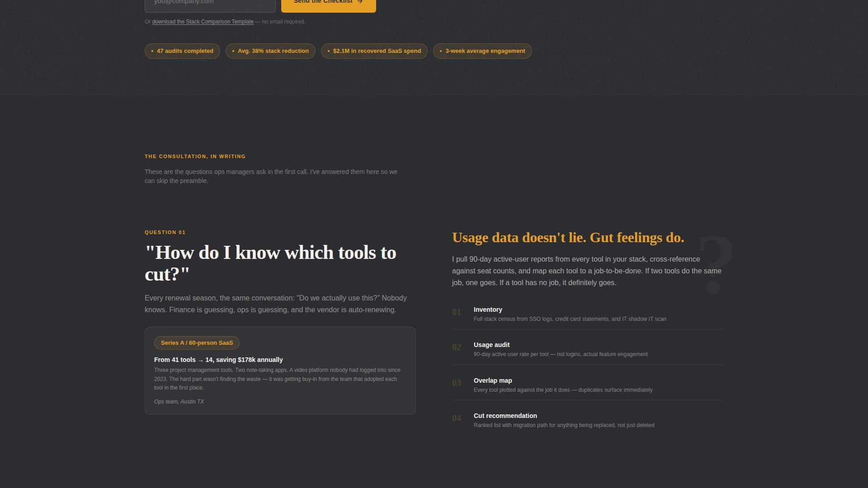Viewport: 868px width, 488px height.
Task: Open the Stack Comparison Template download link
Action: tap(203, 22)
